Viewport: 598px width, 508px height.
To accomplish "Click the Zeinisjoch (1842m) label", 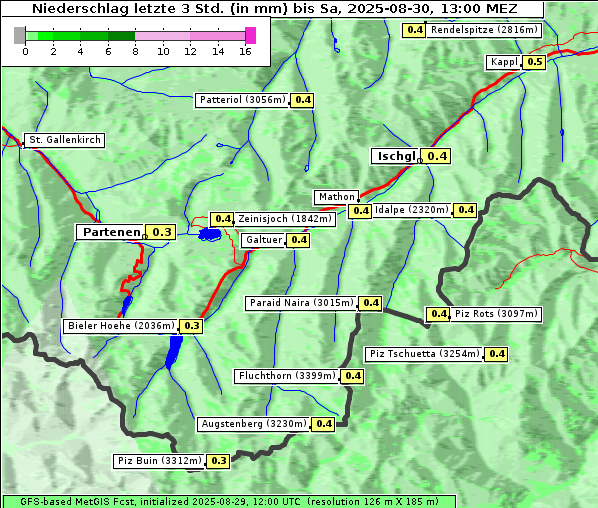I will click(x=285, y=219).
